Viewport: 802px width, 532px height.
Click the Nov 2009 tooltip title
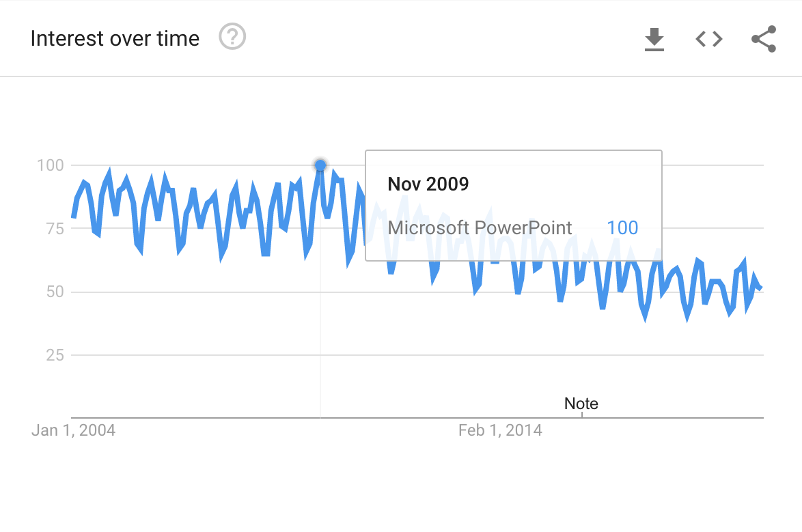(x=428, y=184)
